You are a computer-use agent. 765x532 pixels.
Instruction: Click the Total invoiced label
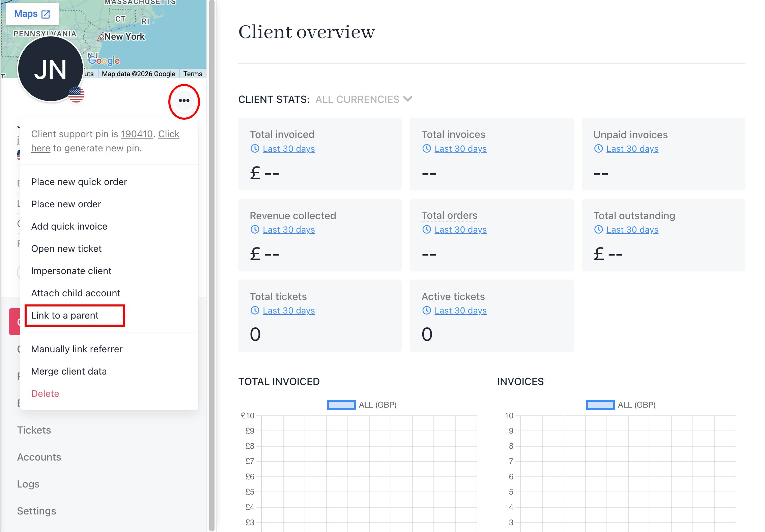(x=282, y=135)
